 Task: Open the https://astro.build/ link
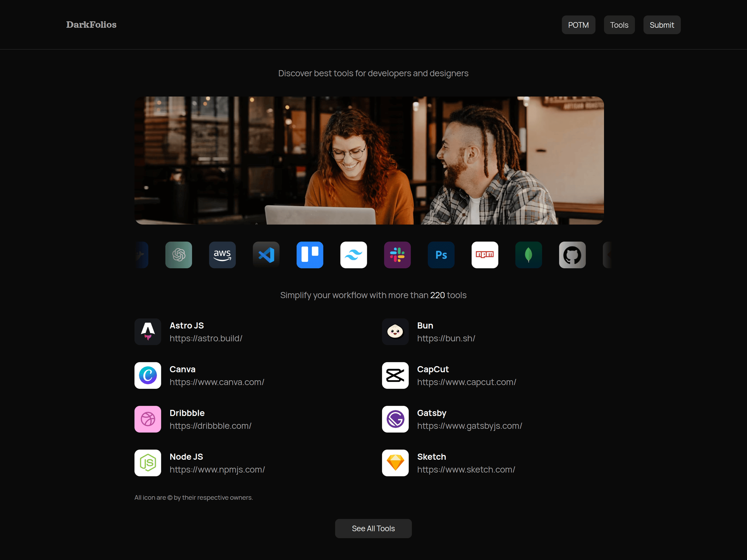click(x=206, y=338)
